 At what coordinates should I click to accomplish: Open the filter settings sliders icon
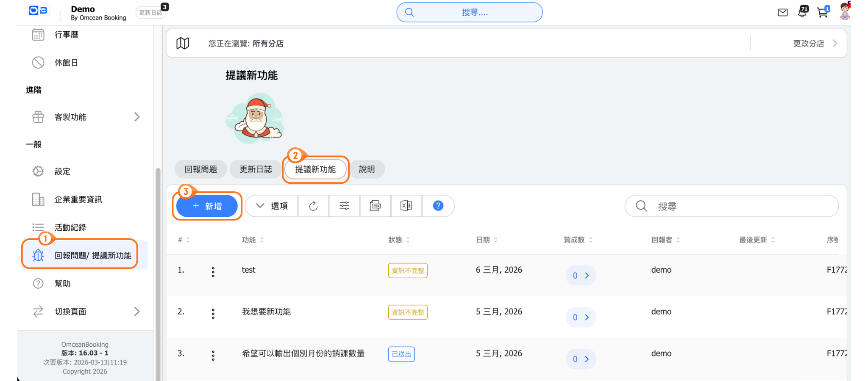click(344, 206)
